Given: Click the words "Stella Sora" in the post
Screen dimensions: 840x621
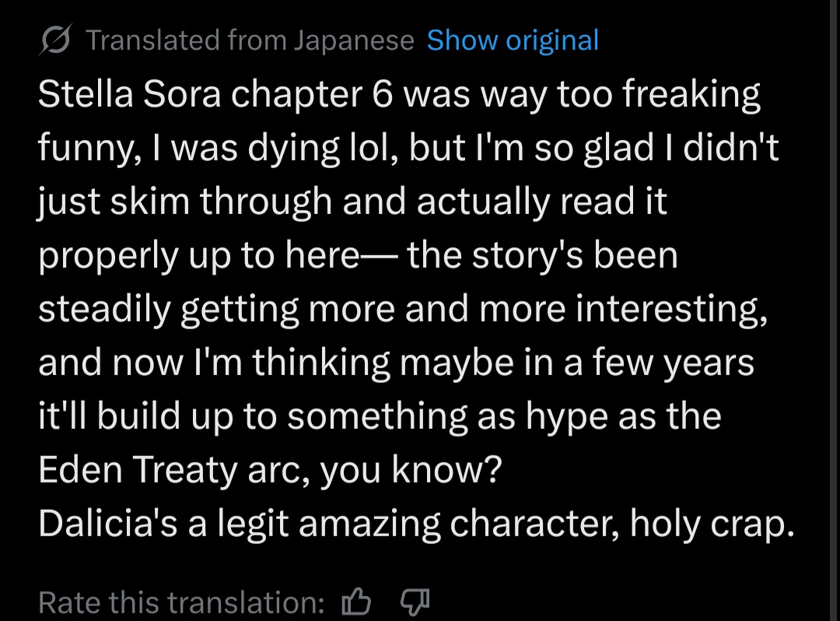Looking at the screenshot, I should pos(129,94).
